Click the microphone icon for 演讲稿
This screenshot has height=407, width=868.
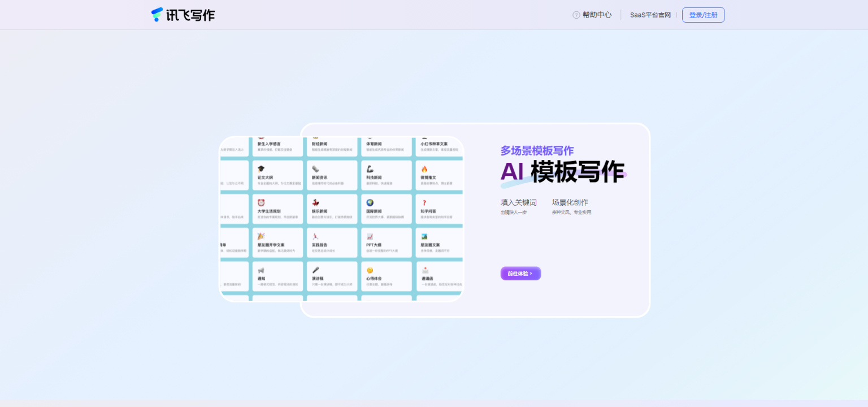pos(315,270)
